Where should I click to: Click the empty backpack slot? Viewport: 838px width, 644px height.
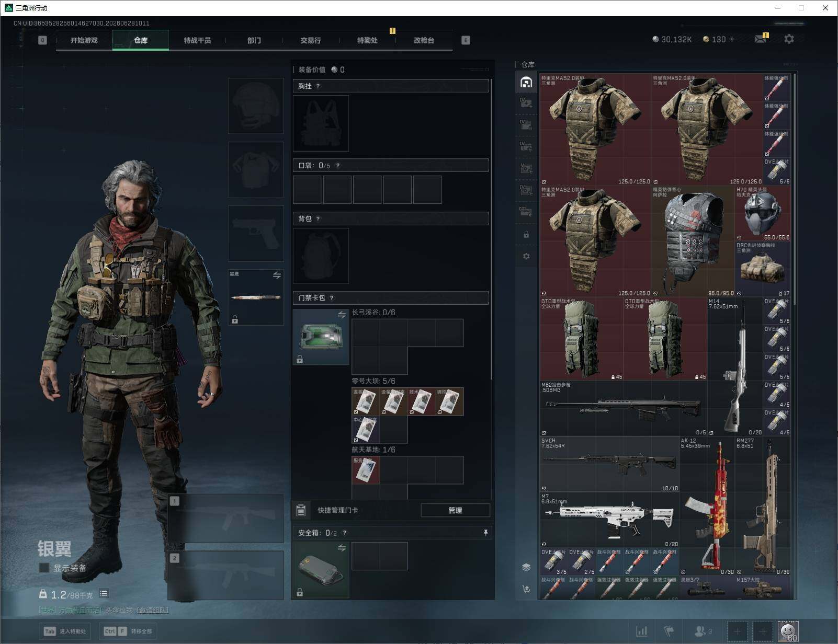(x=321, y=256)
